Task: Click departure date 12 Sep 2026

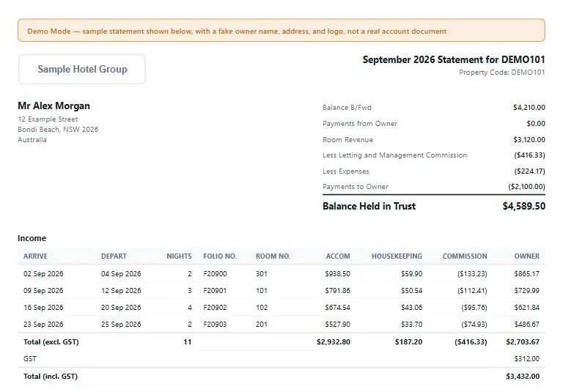Action: 121,291
